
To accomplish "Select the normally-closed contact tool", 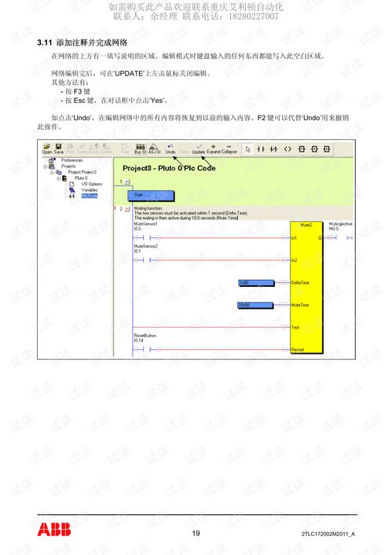I will coord(273,149).
